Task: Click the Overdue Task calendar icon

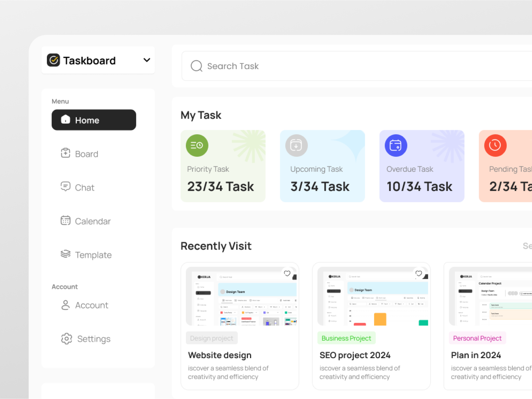Action: [x=395, y=145]
